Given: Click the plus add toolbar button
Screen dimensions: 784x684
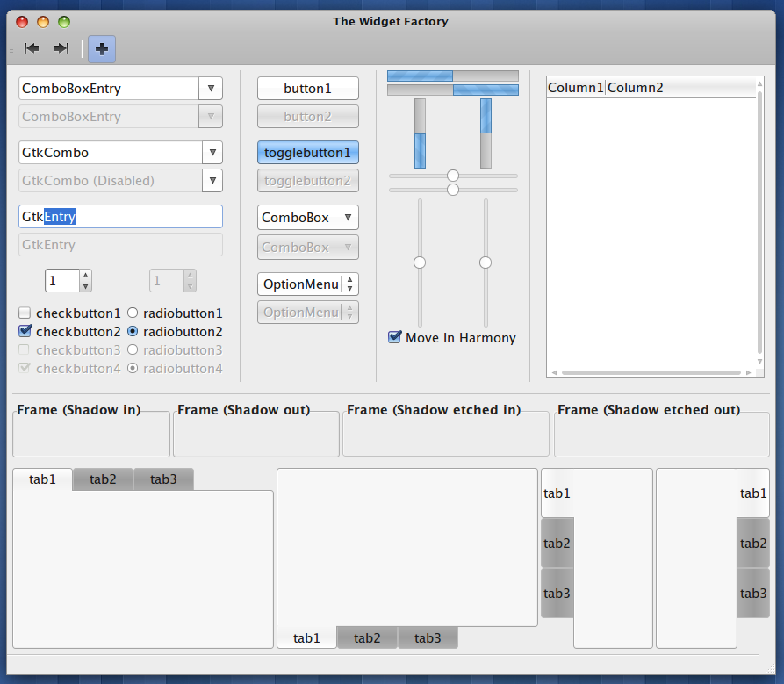Looking at the screenshot, I should pyautogui.click(x=102, y=49).
